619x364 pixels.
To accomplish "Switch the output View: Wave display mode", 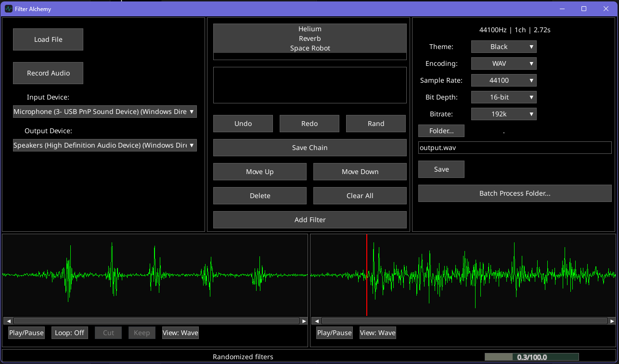I will (378, 333).
